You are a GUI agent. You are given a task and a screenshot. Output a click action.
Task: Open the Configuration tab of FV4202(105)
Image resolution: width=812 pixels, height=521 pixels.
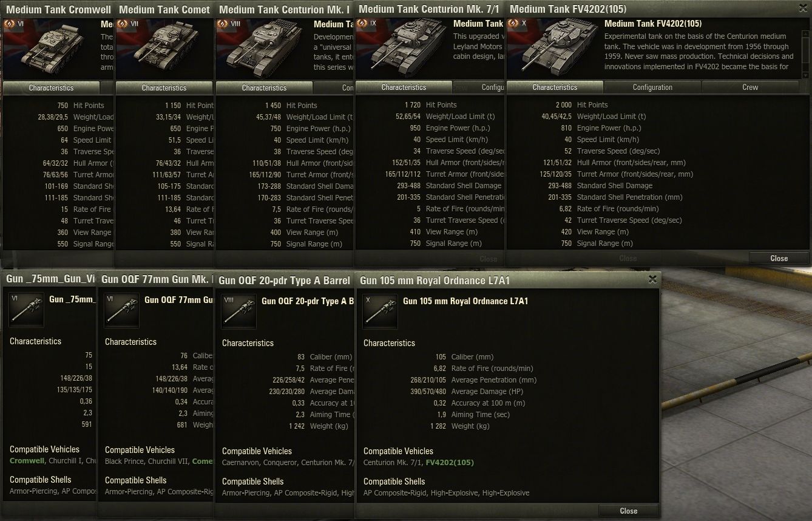pos(652,87)
